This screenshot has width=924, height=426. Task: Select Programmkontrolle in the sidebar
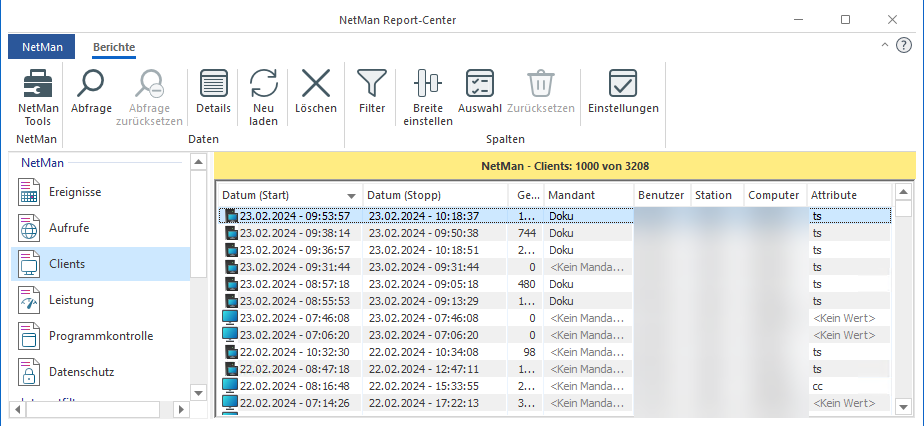coord(100,336)
